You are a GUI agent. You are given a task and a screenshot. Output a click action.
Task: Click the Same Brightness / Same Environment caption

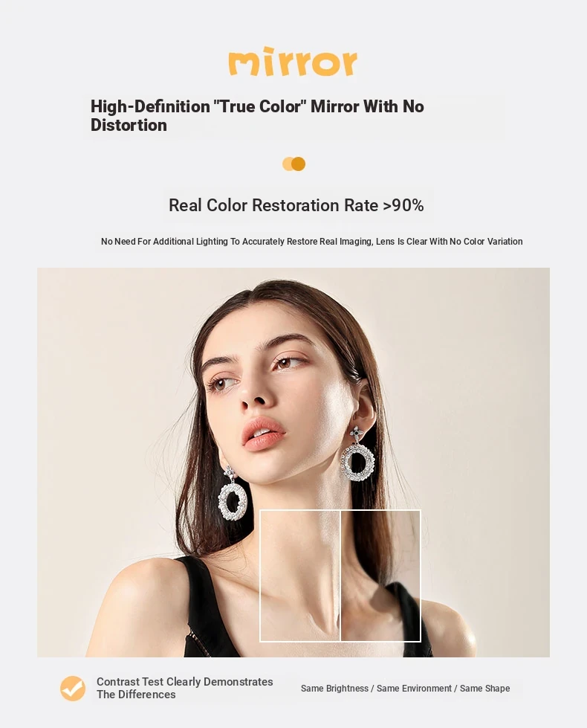point(405,688)
